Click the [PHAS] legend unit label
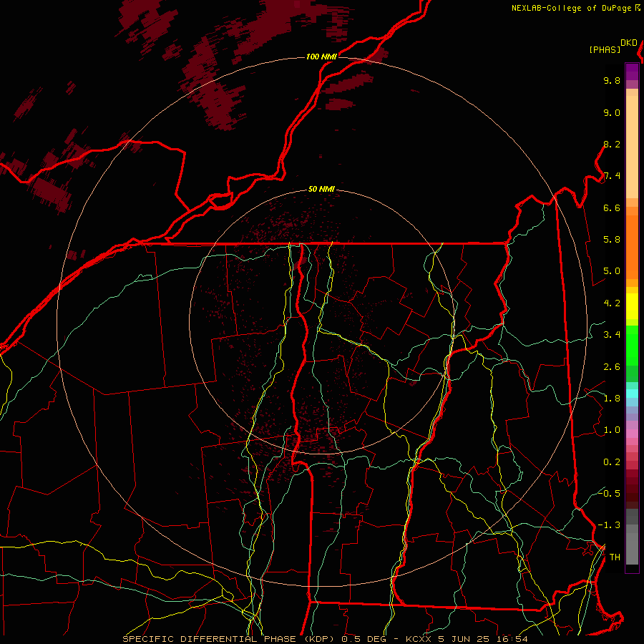644x644 pixels. 605,50
